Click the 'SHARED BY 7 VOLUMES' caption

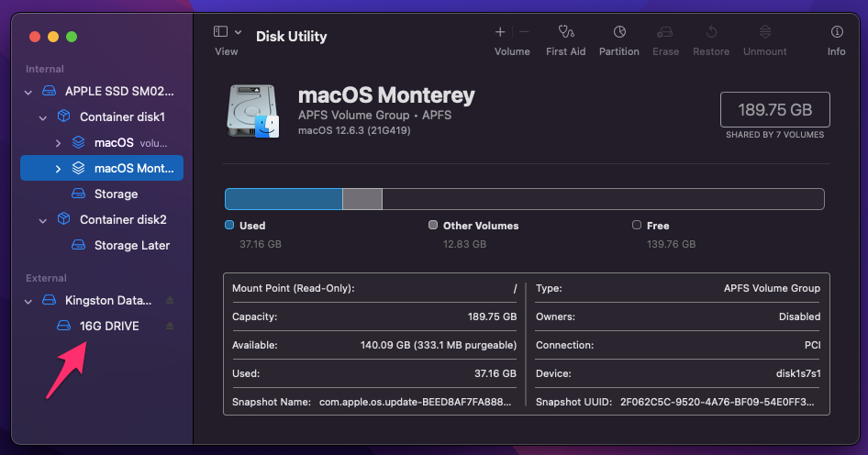(x=775, y=135)
